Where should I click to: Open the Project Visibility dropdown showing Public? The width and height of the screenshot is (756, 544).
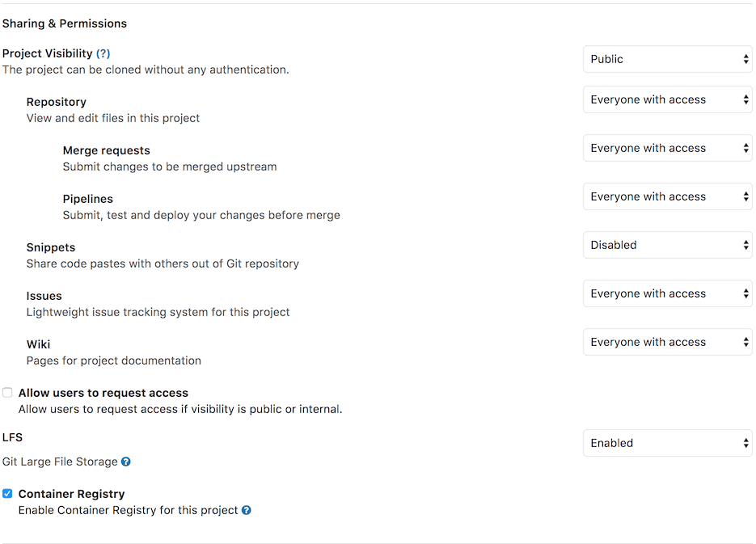(667, 59)
